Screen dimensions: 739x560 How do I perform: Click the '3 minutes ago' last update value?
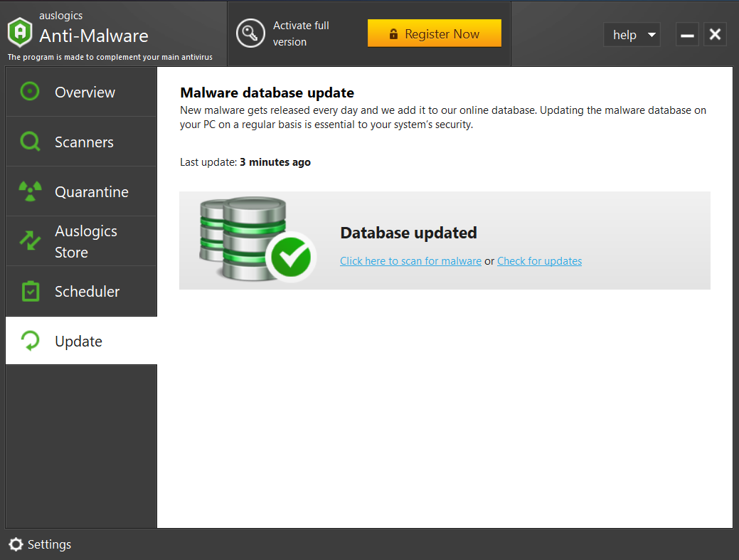(275, 162)
